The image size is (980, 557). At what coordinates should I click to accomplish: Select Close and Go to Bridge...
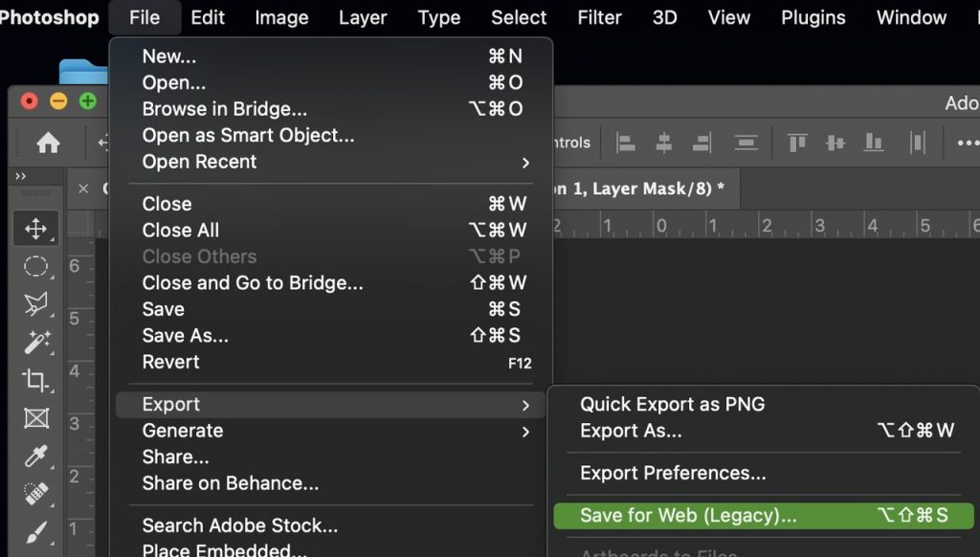tap(330, 282)
